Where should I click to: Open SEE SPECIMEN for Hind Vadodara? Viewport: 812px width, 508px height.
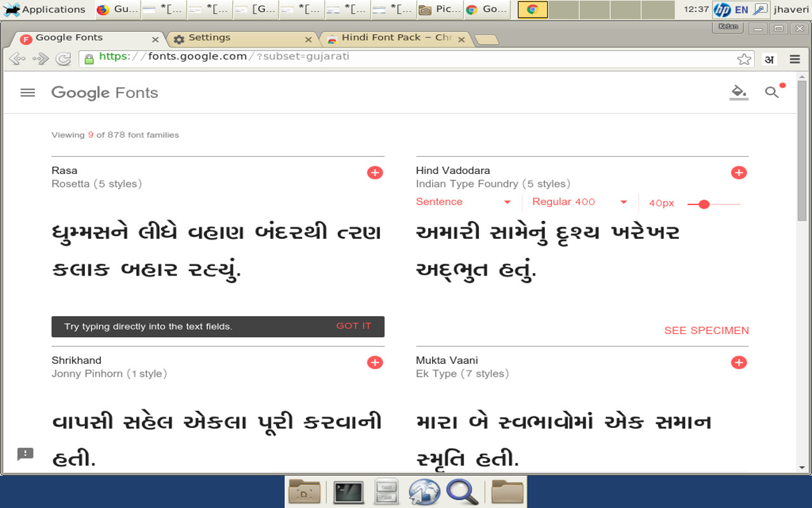pyautogui.click(x=706, y=330)
